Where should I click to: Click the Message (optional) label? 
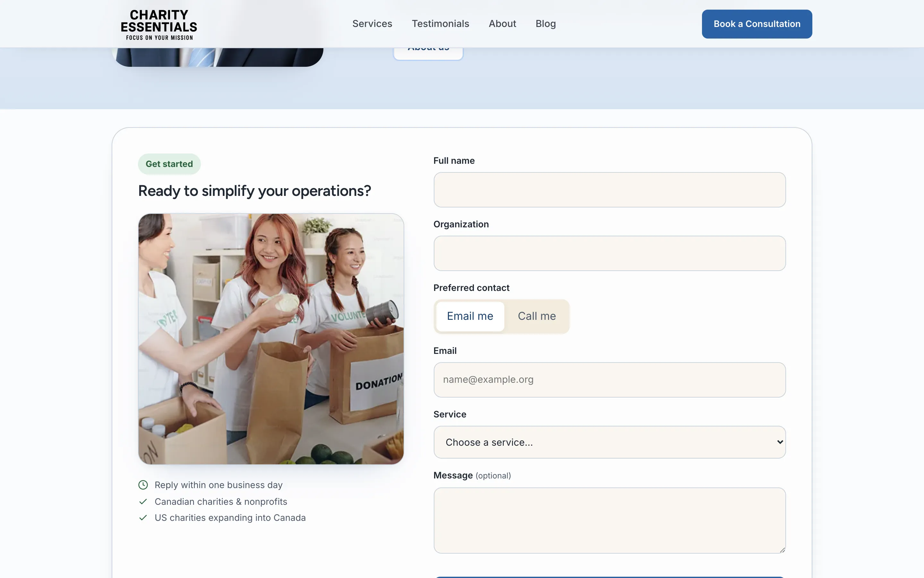point(472,475)
